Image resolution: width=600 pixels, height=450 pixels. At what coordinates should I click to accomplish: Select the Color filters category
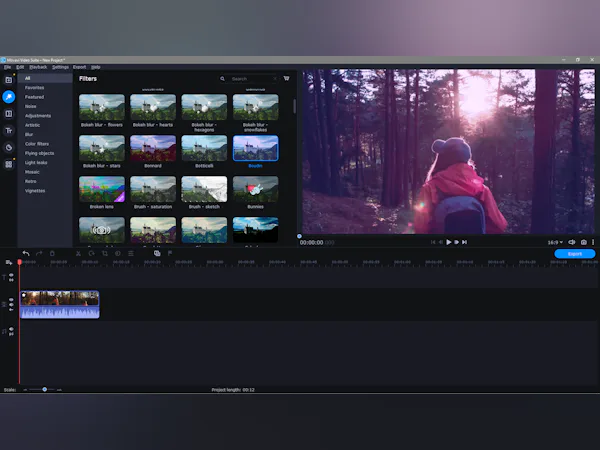pyautogui.click(x=37, y=144)
